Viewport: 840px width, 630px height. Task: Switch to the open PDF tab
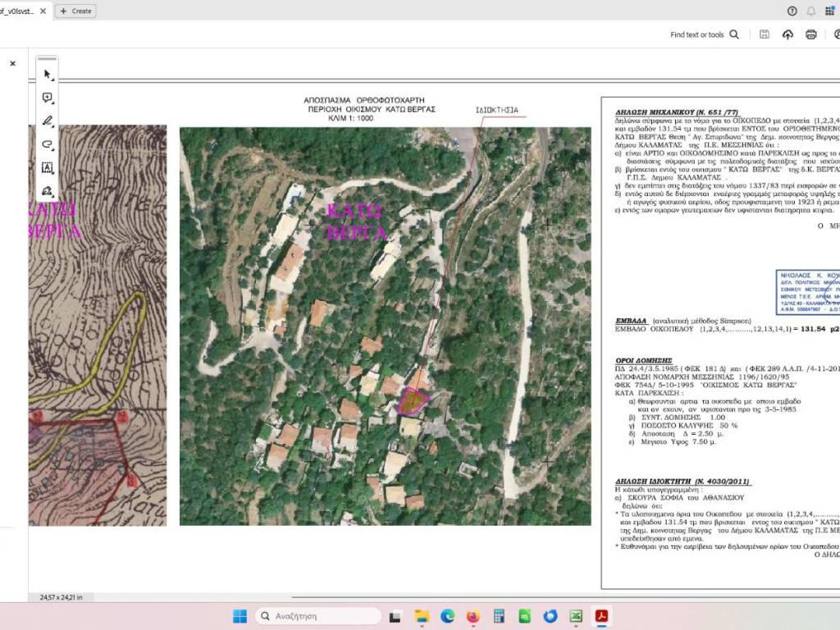pos(16,11)
